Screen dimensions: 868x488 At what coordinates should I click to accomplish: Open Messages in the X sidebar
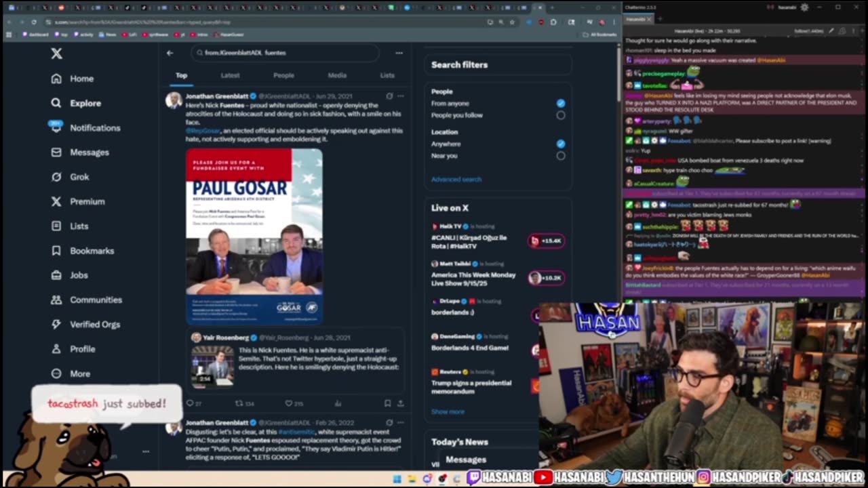(80, 152)
